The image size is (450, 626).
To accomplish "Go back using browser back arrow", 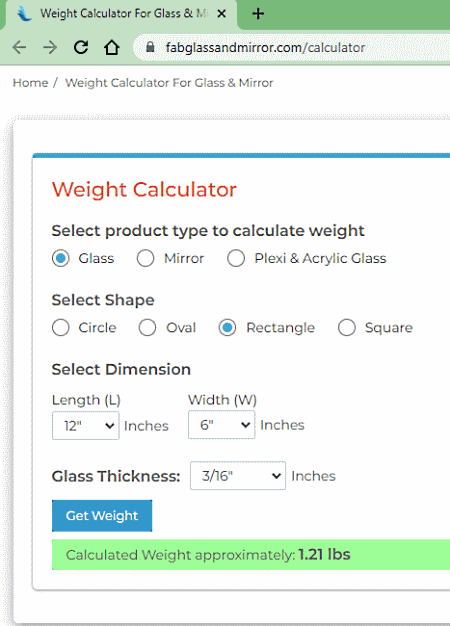I will pyautogui.click(x=19, y=48).
